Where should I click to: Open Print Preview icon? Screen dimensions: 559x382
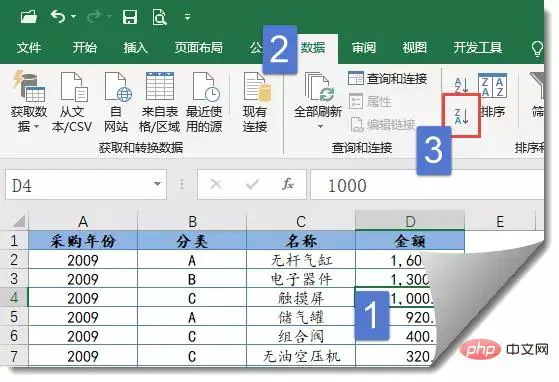(159, 17)
